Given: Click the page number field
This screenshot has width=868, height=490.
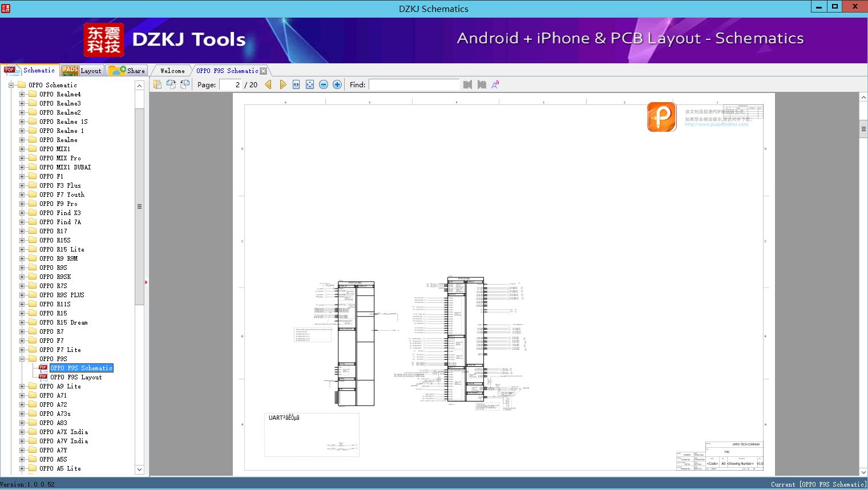Looking at the screenshot, I should coord(231,84).
